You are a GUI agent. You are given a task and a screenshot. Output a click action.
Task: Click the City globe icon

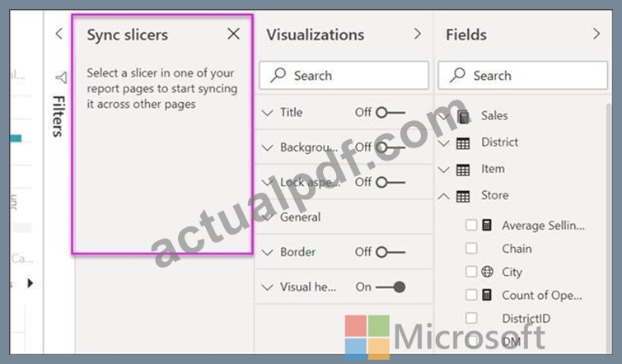tap(487, 272)
